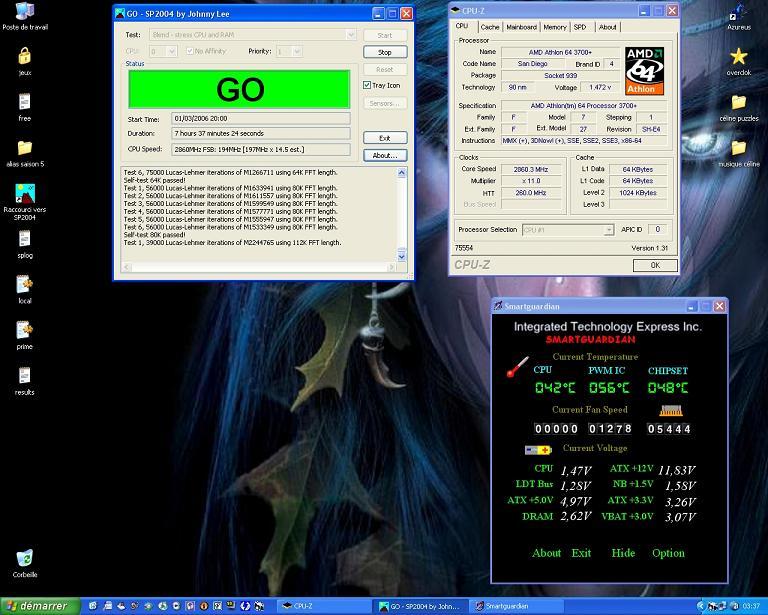Click the CPU Speed field in SP2004
Screen dimensions: 768x615
click(261, 149)
